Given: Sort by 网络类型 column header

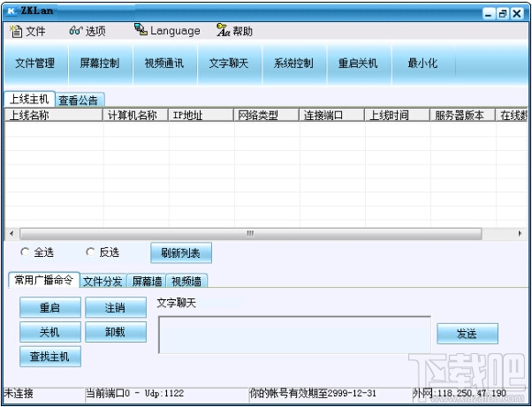Looking at the screenshot, I should (266, 116).
